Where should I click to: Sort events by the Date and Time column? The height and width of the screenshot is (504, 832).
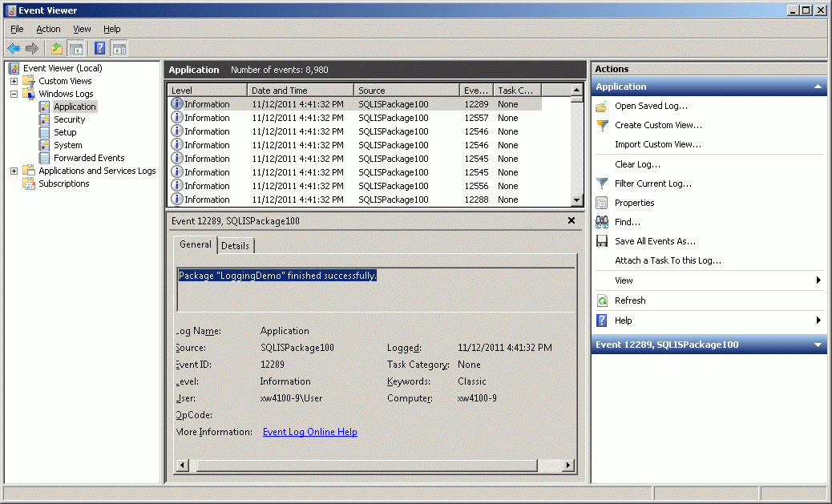point(299,91)
